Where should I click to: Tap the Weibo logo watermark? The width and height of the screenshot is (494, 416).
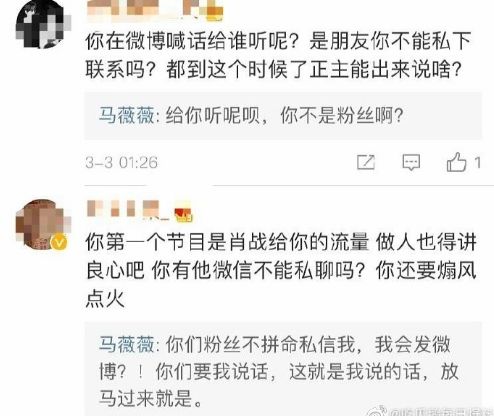click(376, 411)
